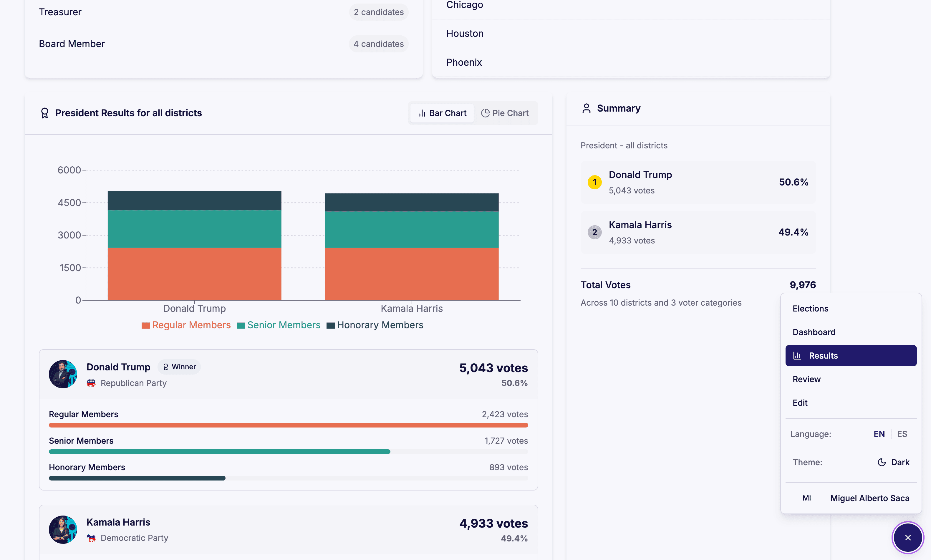Click Kamala Harris's profile photo
Viewport: 931px width, 560px height.
[63, 529]
